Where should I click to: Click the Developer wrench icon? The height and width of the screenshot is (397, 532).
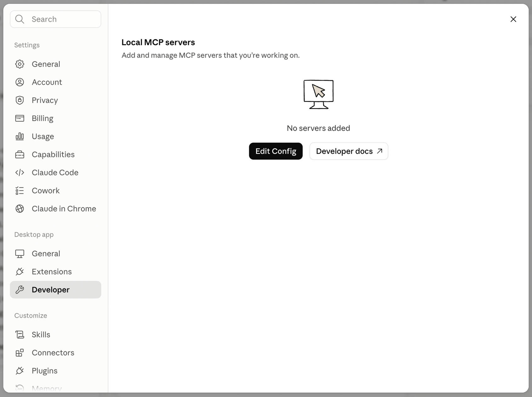coord(20,290)
